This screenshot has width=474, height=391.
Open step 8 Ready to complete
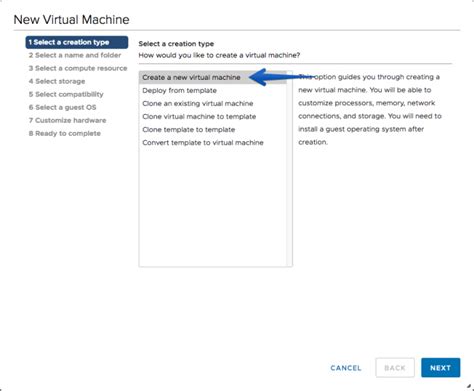[x=65, y=133]
